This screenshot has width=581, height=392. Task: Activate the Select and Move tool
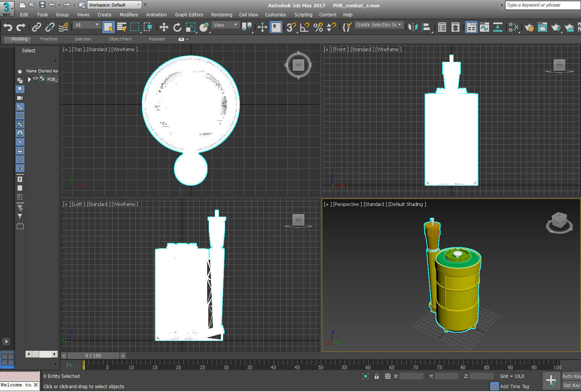(x=164, y=27)
